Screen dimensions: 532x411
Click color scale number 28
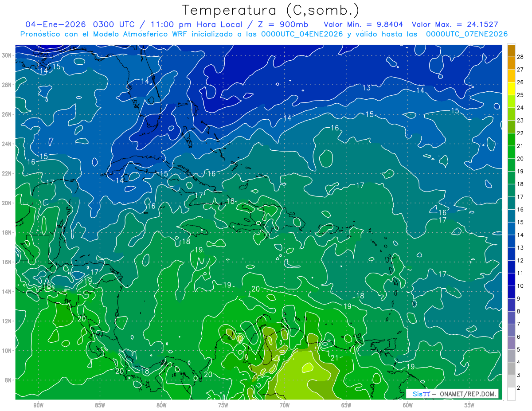click(x=520, y=57)
